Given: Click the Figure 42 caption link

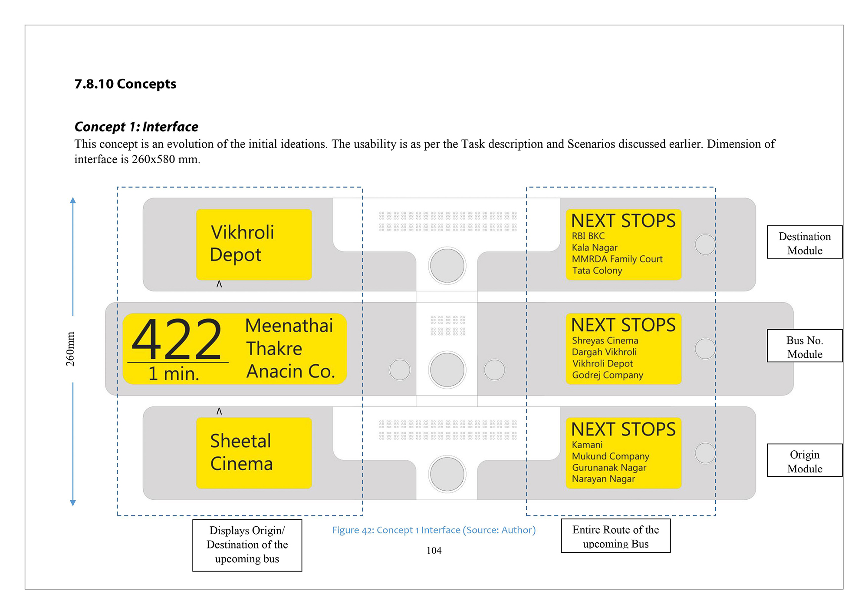Looking at the screenshot, I should 434,530.
